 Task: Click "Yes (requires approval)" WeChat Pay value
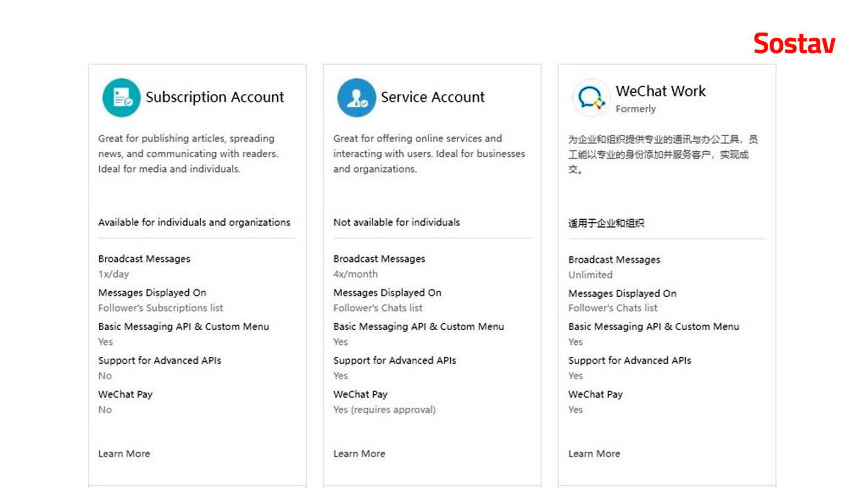(x=384, y=410)
